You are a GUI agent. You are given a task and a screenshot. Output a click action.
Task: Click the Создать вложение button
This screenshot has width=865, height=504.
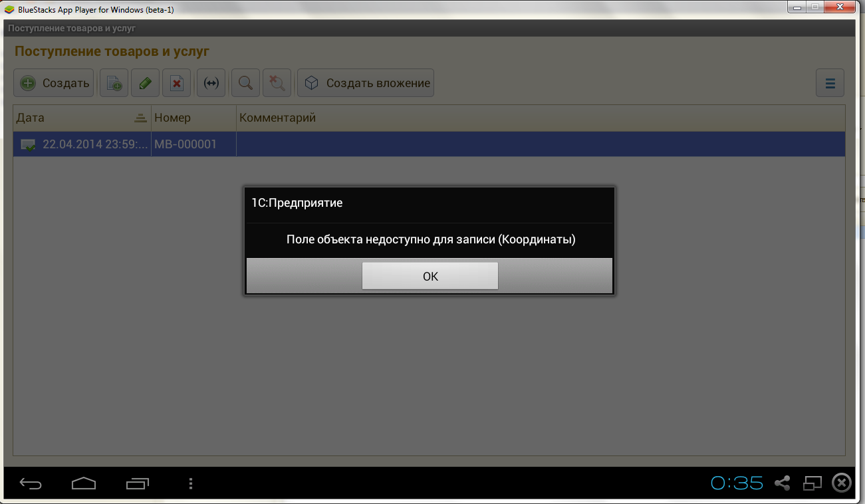pyautogui.click(x=366, y=83)
